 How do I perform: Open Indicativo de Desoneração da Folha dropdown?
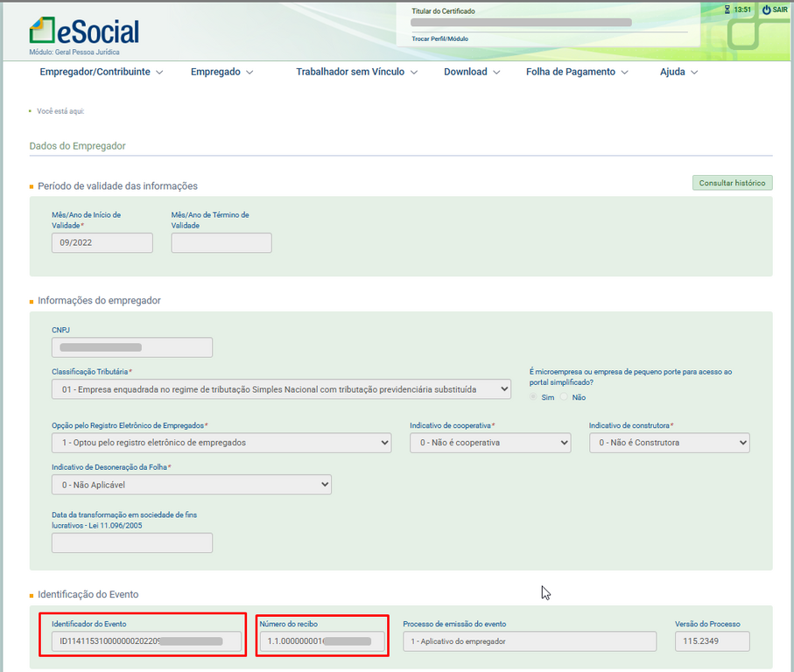(191, 484)
